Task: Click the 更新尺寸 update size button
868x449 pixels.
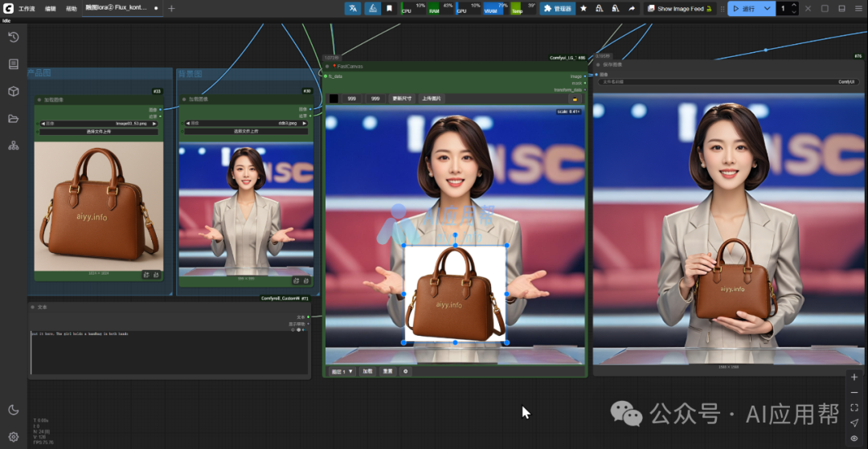Action: pos(401,99)
